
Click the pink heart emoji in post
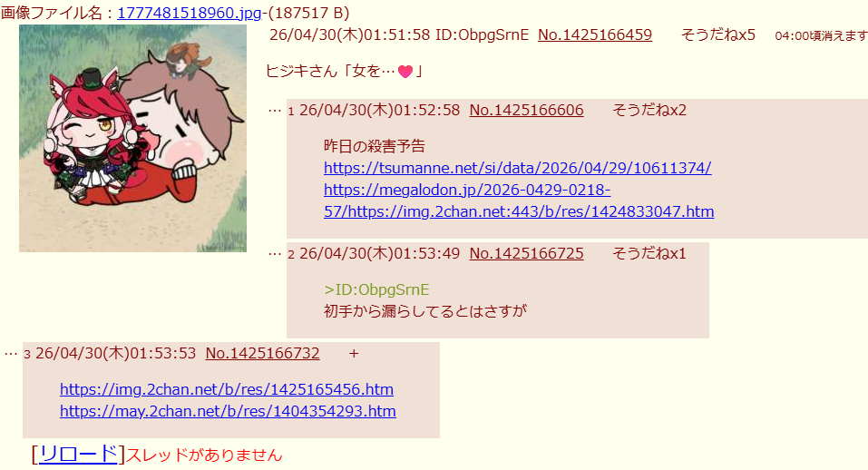click(405, 72)
